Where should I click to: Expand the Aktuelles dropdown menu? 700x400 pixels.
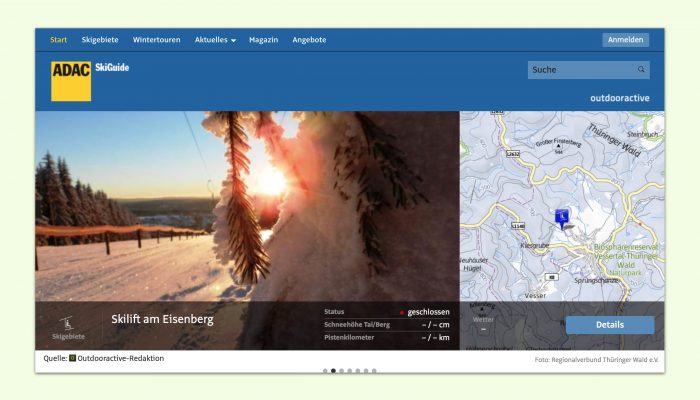[215, 40]
